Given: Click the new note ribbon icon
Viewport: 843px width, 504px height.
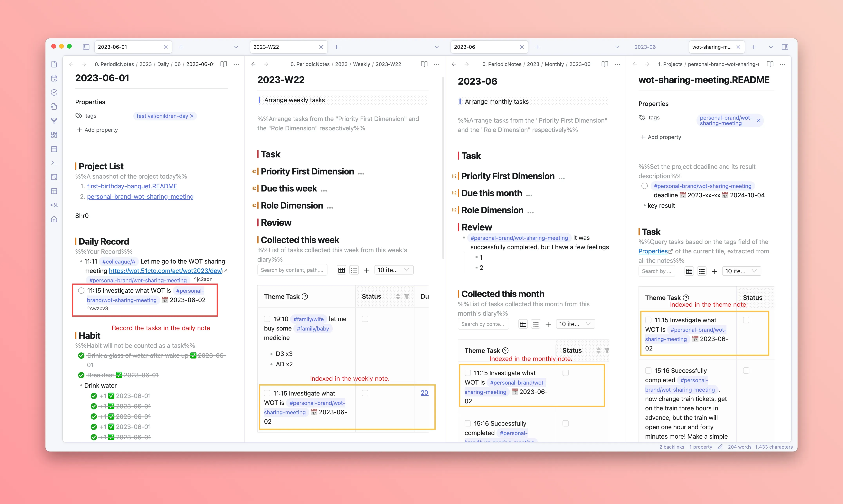Looking at the screenshot, I should tap(54, 64).
